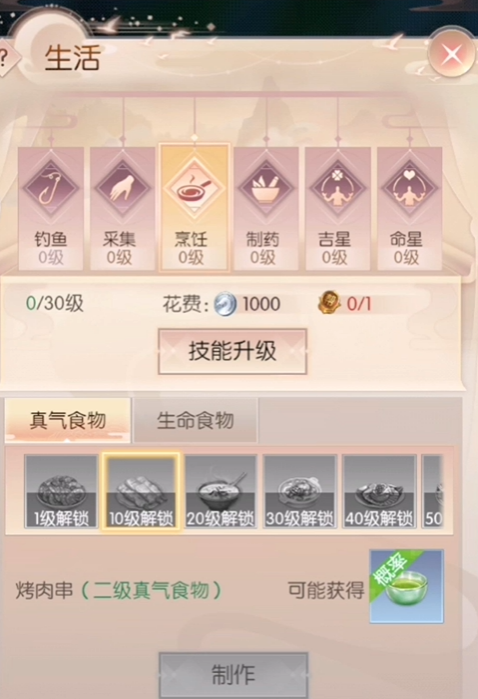
Task: Tap the gold token 0/1 icon
Action: coord(329,303)
